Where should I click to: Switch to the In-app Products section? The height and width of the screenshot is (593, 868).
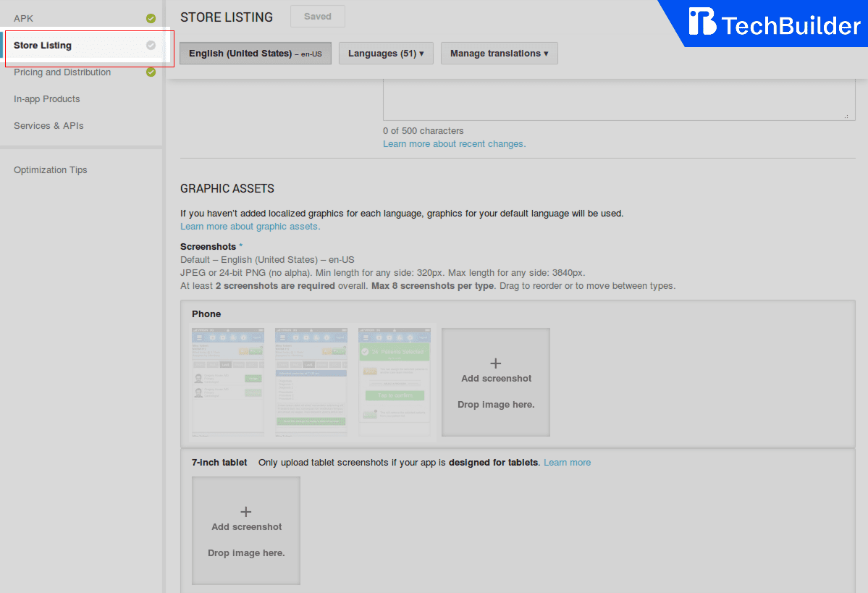click(46, 98)
